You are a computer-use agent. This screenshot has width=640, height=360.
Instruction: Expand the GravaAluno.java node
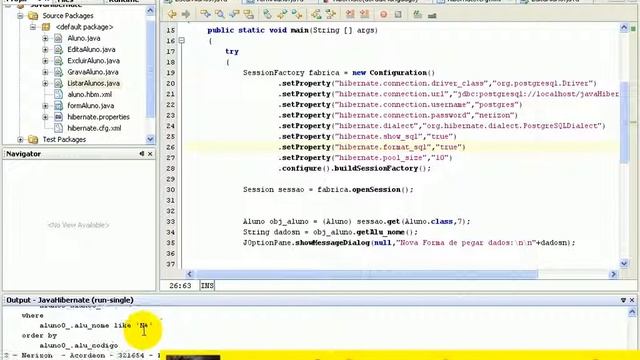click(45, 72)
